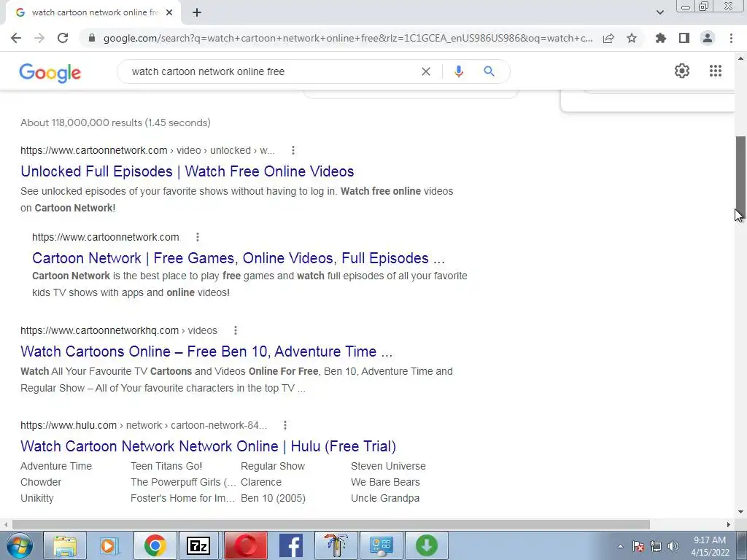Open 'Watch Cartoons Online – Free Ben 10' result
The image size is (747, 560).
(x=206, y=351)
